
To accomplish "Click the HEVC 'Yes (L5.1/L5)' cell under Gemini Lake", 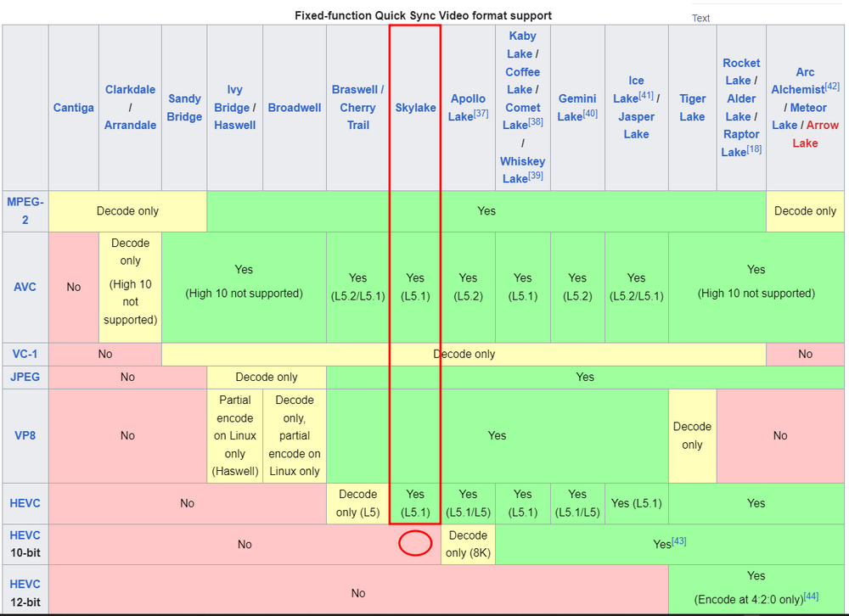I will pyautogui.click(x=577, y=503).
